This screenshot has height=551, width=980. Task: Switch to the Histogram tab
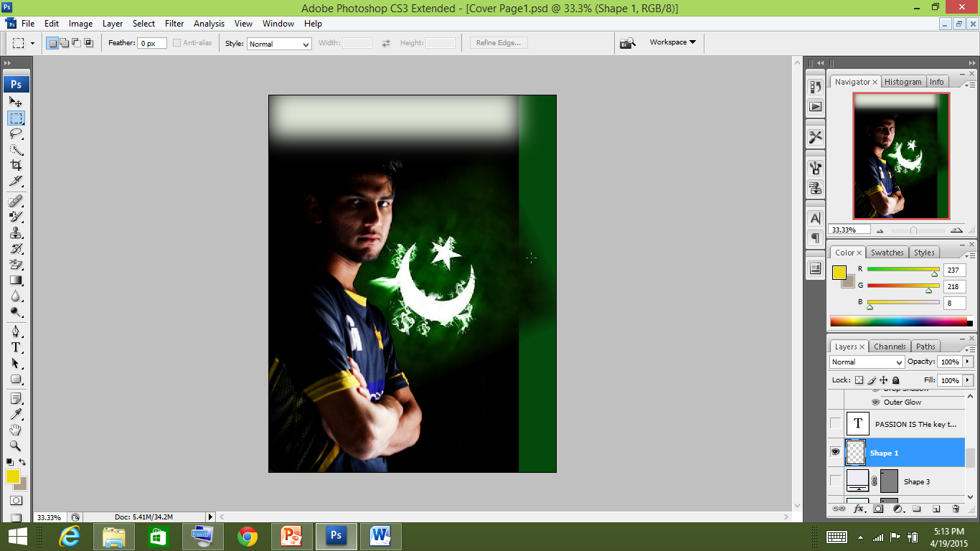[x=903, y=82]
